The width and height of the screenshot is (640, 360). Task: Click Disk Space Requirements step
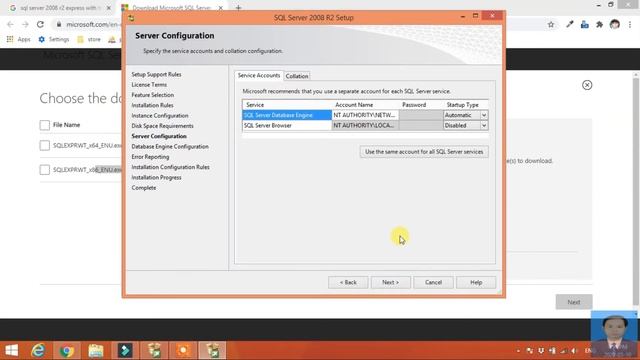click(x=162, y=126)
